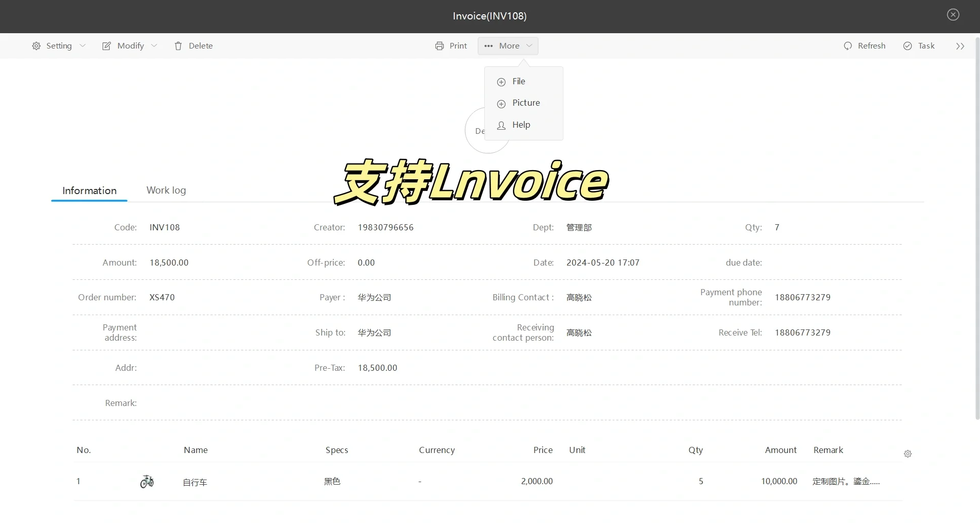Switch to the Work log tab
The image size is (980, 524).
coord(166,190)
